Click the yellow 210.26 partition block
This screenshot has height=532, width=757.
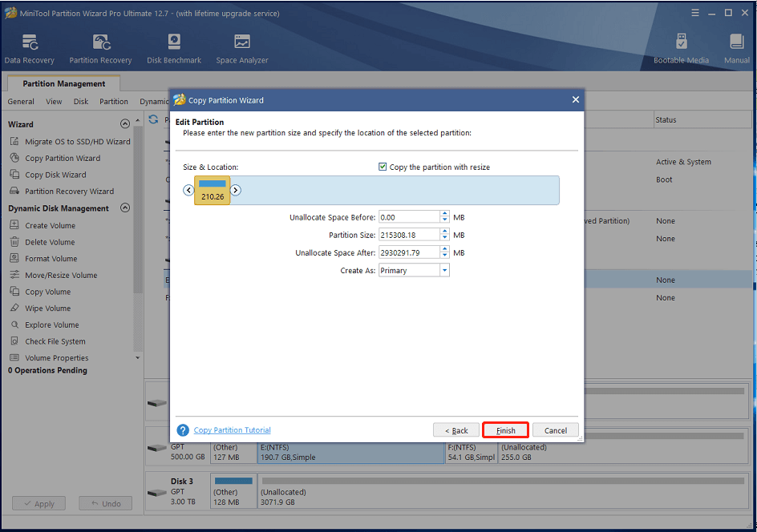click(213, 190)
